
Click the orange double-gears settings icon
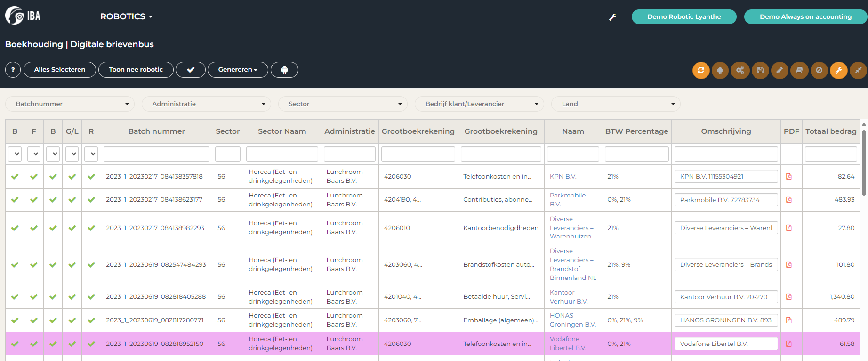click(x=740, y=70)
